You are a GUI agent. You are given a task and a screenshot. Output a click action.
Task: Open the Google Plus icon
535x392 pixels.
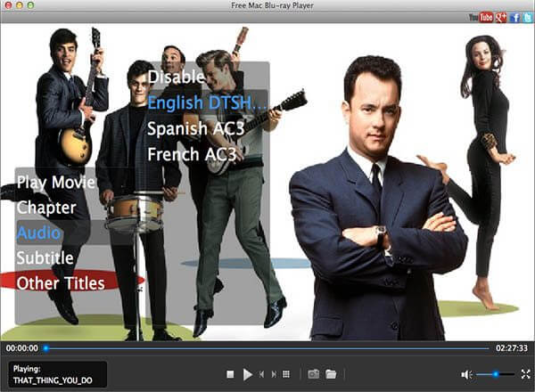501,17
